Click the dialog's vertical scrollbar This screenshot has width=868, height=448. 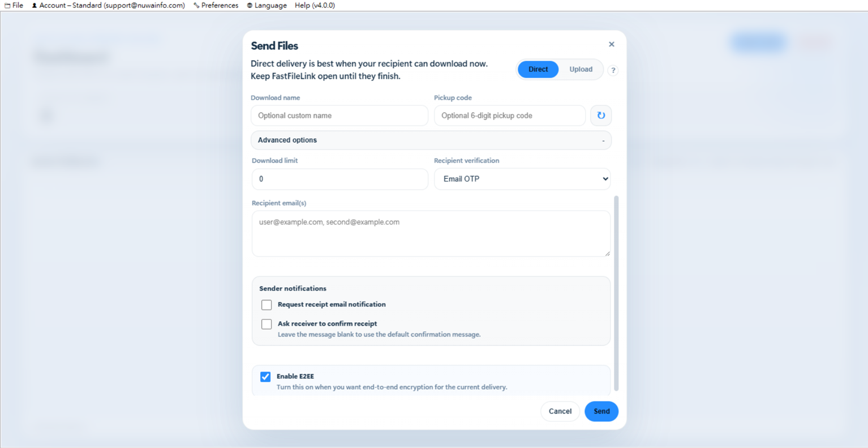coord(616,293)
